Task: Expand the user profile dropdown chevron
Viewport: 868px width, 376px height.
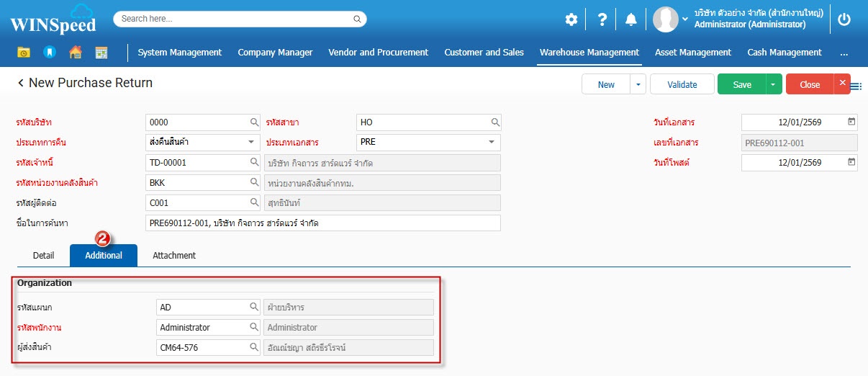Action: (x=685, y=19)
